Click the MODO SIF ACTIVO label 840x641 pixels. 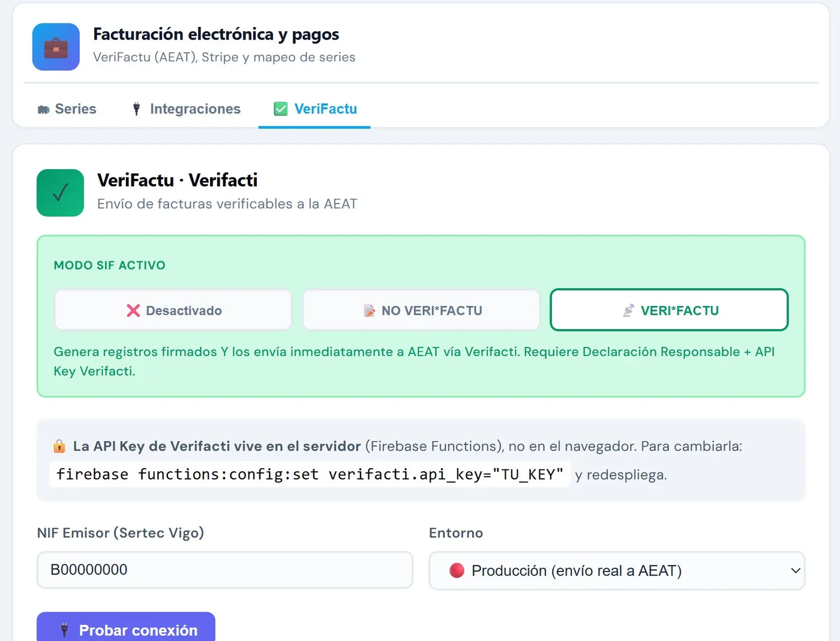tap(110, 265)
